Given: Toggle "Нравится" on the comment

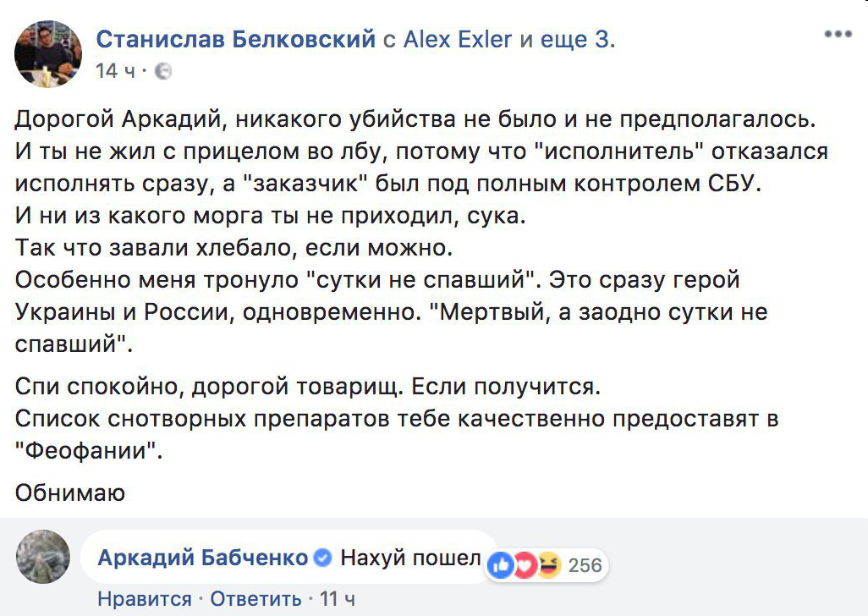Looking at the screenshot, I should [x=145, y=599].
